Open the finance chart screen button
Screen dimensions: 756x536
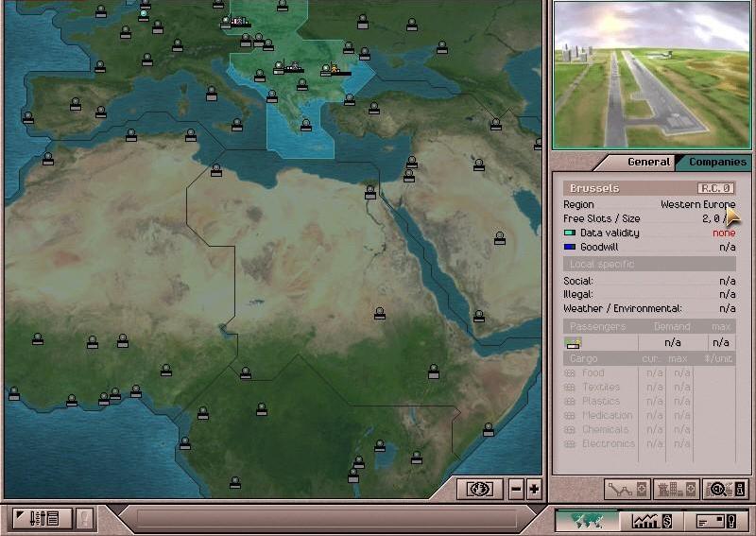(651, 519)
